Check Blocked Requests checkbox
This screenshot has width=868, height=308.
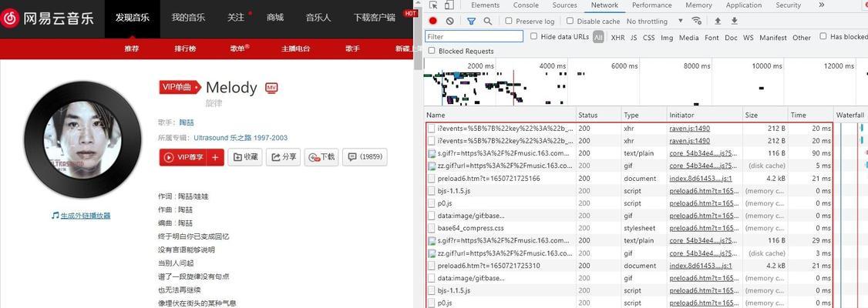[432, 51]
